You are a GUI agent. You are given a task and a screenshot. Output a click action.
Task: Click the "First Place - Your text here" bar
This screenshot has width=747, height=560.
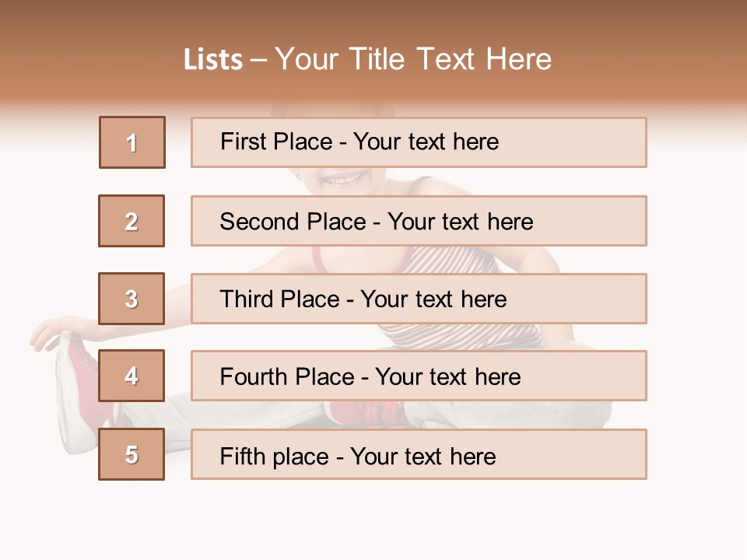point(419,142)
